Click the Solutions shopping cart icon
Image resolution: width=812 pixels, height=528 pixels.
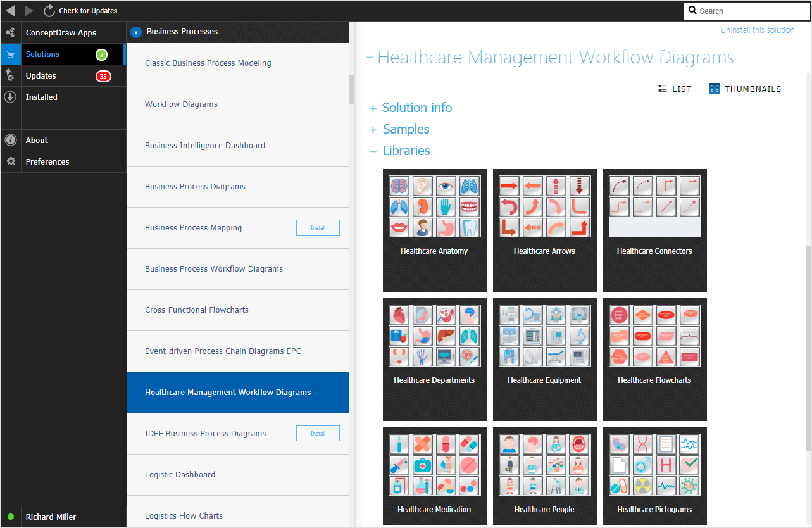[10, 54]
